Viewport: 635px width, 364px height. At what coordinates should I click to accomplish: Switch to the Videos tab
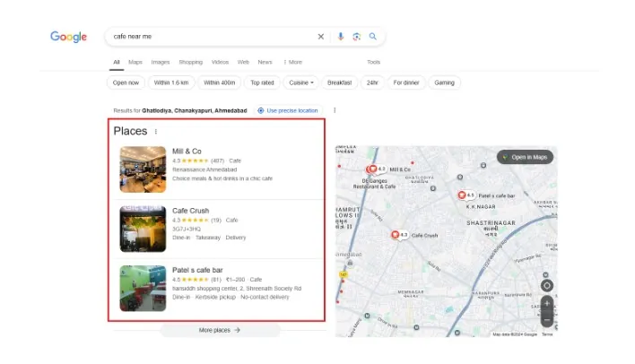point(220,62)
